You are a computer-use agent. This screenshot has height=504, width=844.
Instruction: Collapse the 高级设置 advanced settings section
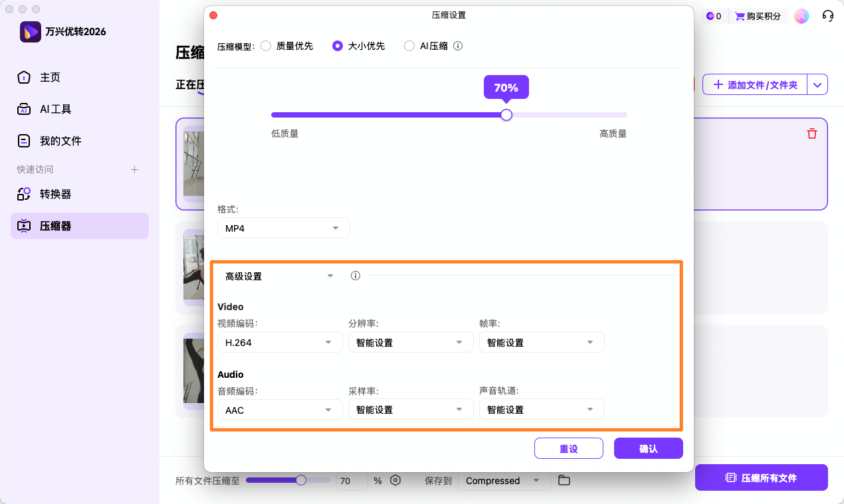coord(330,276)
